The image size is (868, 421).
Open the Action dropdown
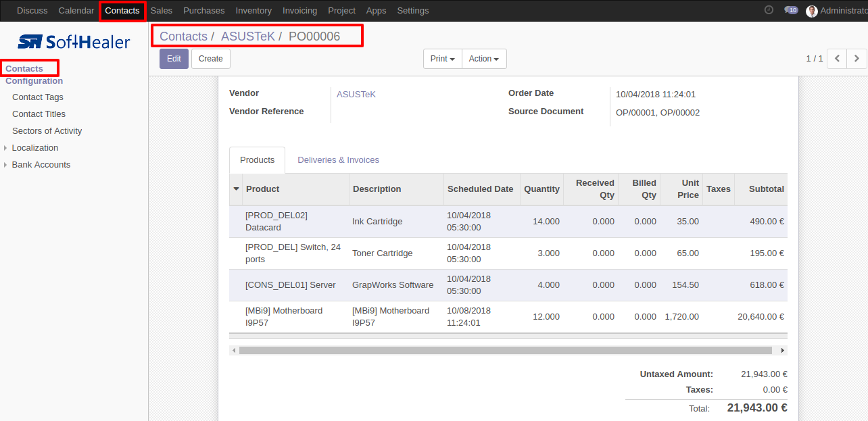tap(484, 59)
